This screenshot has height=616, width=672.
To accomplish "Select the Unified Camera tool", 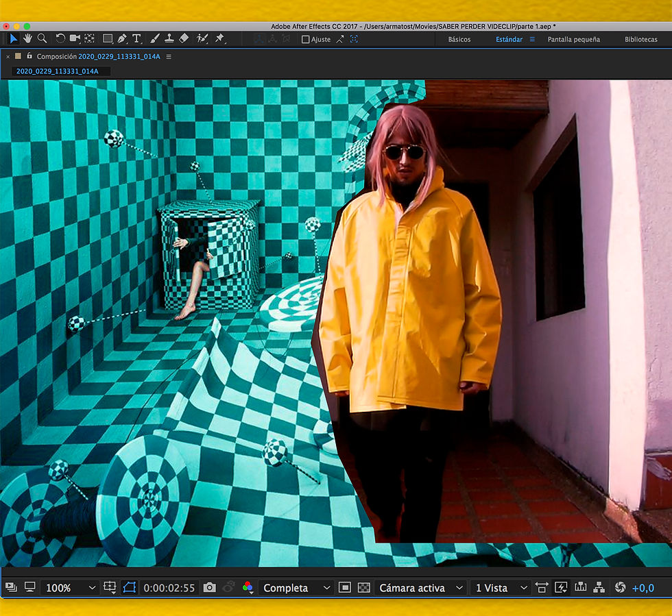I will click(75, 39).
